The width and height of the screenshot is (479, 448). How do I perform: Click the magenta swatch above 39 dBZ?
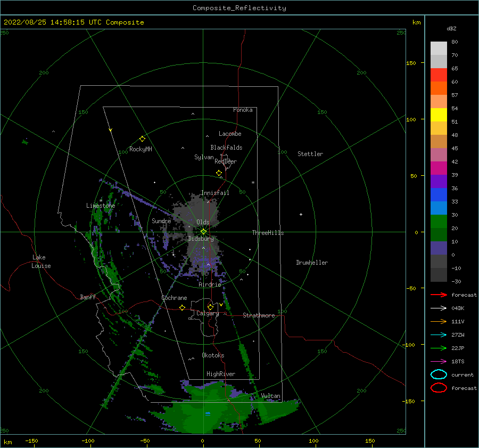click(439, 168)
